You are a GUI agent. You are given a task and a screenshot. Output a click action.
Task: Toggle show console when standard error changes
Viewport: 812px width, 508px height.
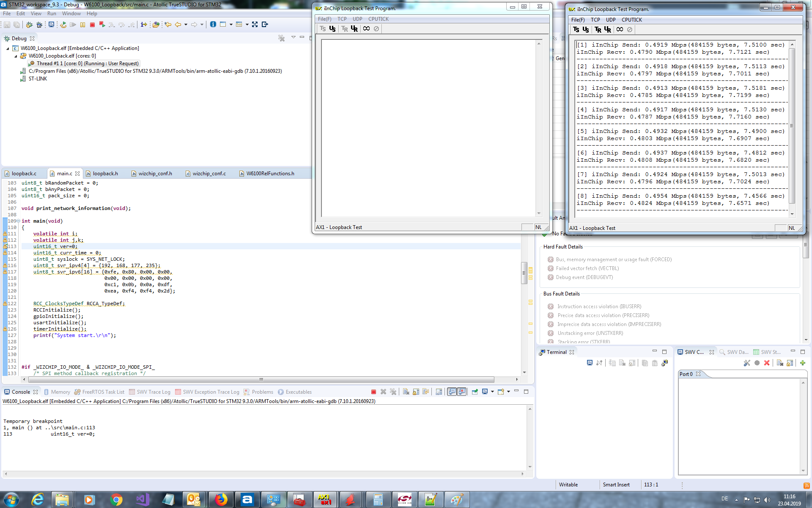[x=462, y=392]
